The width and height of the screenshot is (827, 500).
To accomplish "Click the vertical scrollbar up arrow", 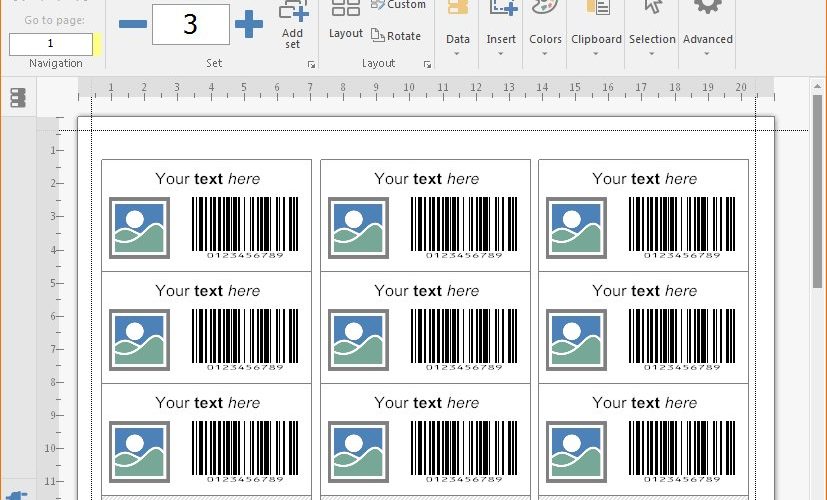I will (818, 86).
